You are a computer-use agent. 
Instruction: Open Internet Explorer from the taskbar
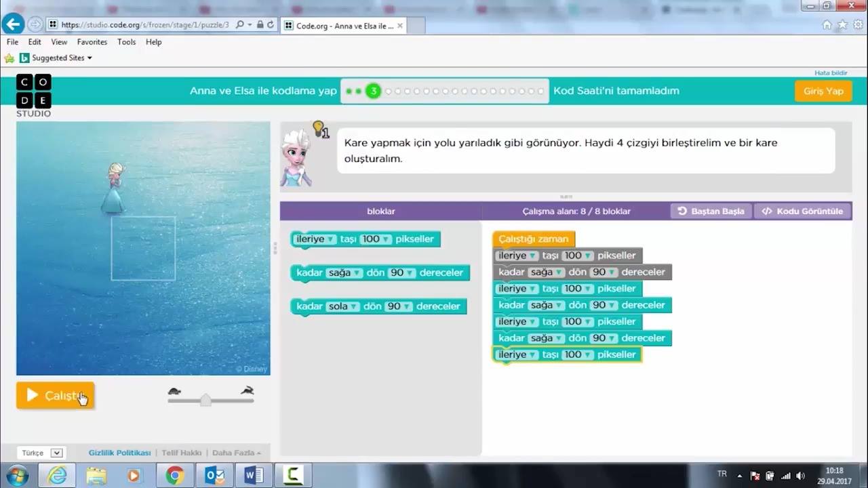tap(57, 475)
